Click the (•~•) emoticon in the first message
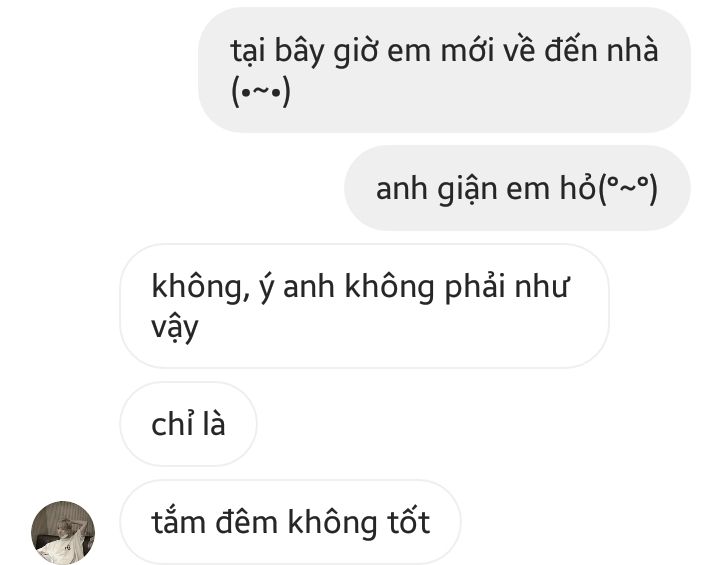The image size is (718, 565). [261, 91]
